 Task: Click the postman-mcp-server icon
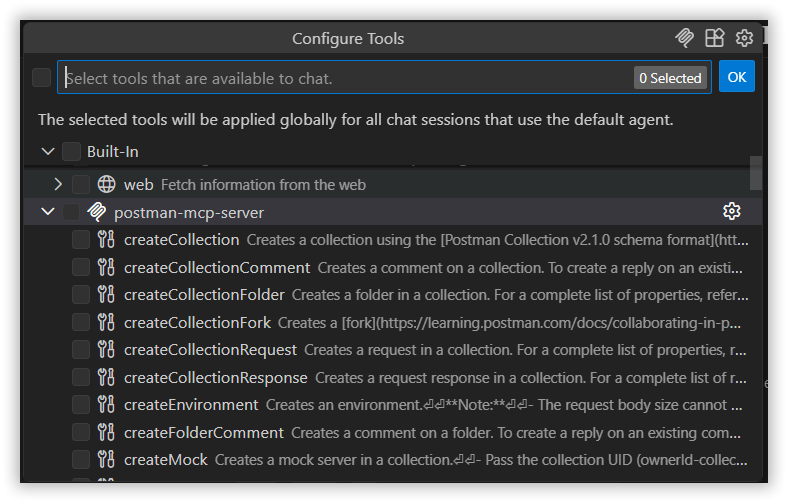click(97, 211)
